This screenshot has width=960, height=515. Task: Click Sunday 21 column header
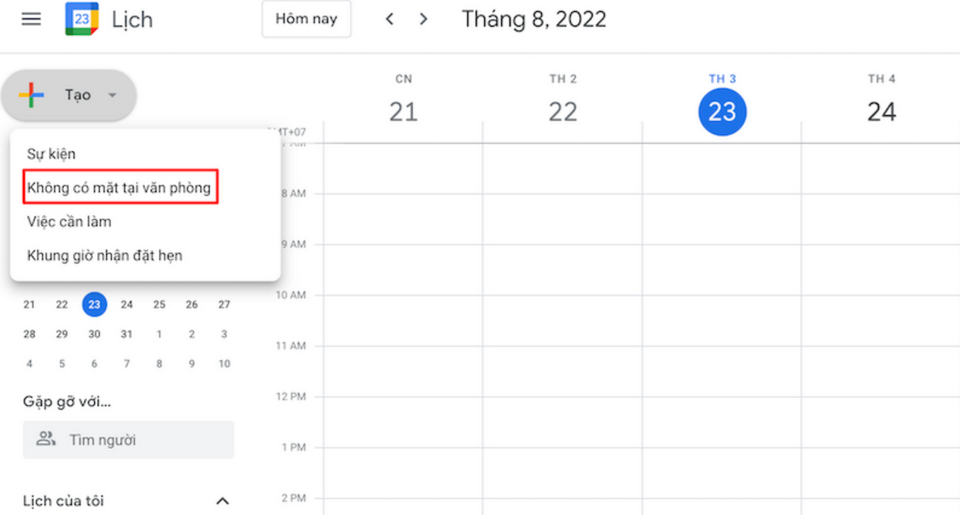click(x=403, y=111)
